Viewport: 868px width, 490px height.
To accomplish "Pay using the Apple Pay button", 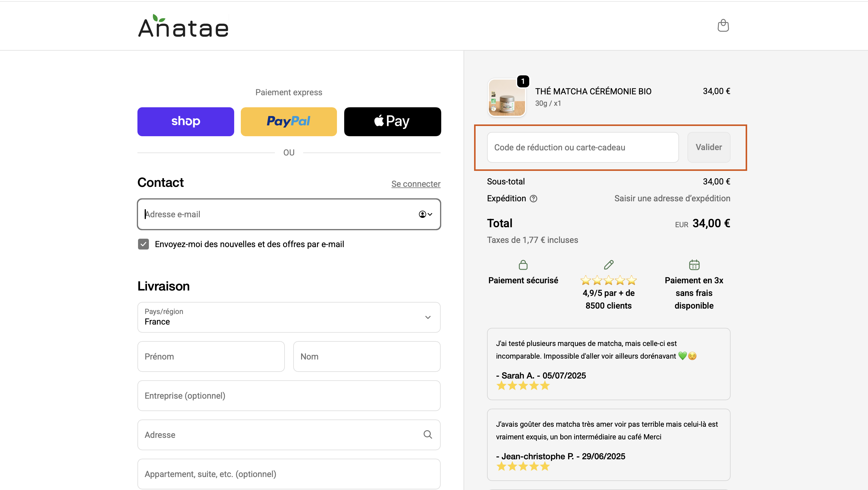I will (x=392, y=121).
